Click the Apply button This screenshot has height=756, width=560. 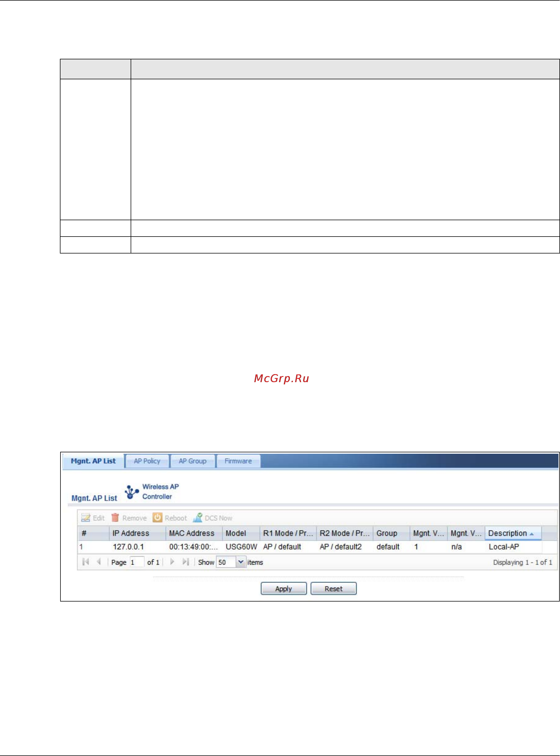tap(284, 588)
